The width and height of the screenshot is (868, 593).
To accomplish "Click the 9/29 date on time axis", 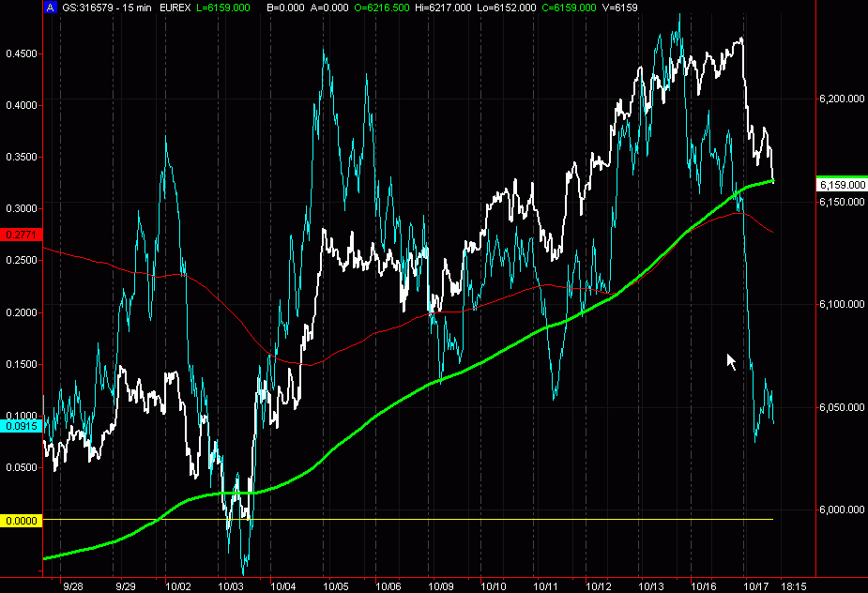I will [126, 586].
